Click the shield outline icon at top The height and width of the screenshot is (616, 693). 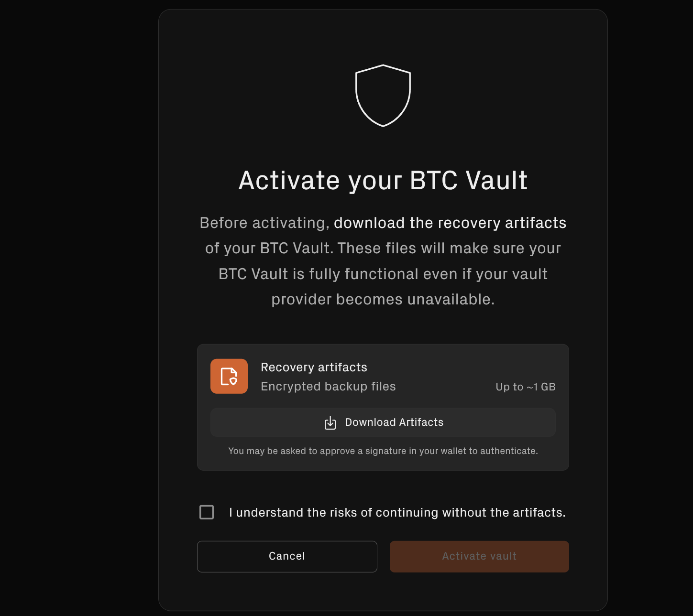click(383, 96)
